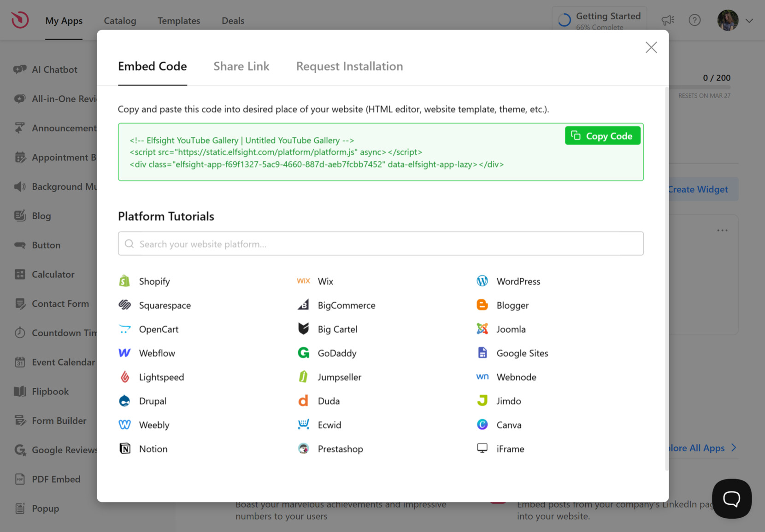Select the Contact Form app
This screenshot has width=765, height=532.
pos(60,304)
